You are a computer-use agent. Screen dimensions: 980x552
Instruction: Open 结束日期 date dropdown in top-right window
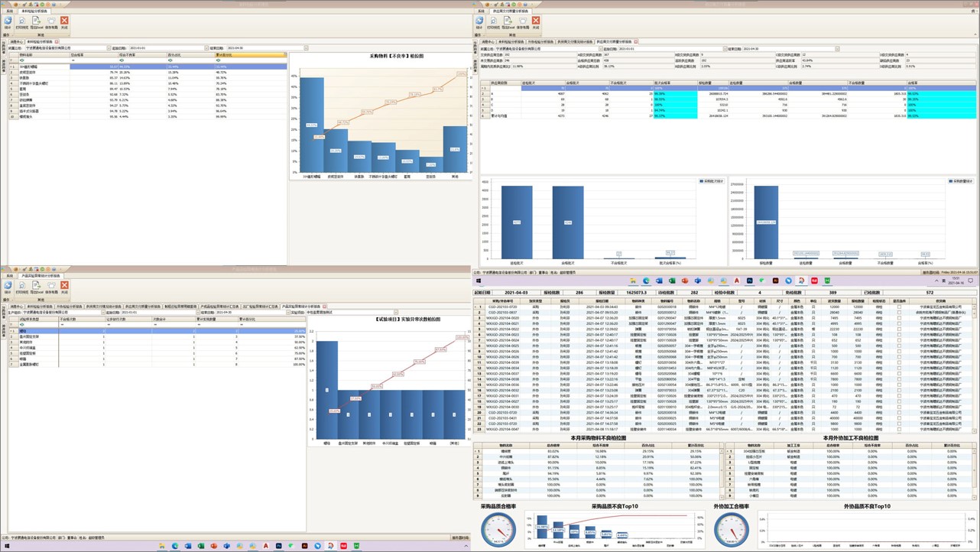click(x=837, y=49)
